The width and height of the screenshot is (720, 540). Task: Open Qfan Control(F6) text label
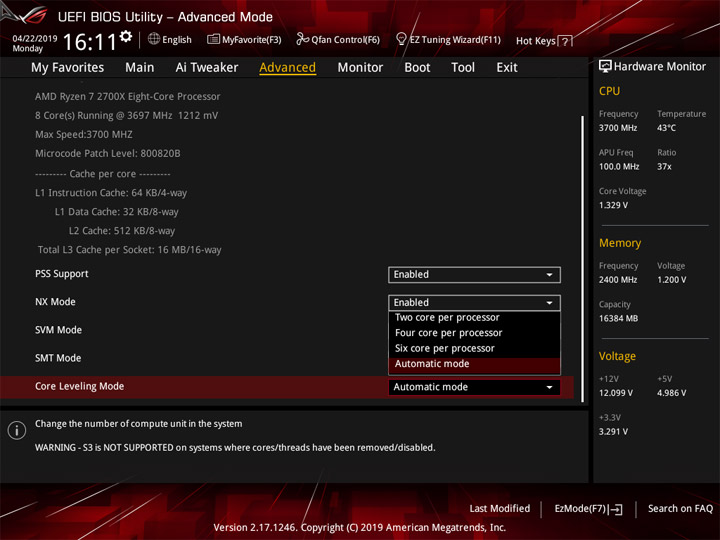coord(346,40)
